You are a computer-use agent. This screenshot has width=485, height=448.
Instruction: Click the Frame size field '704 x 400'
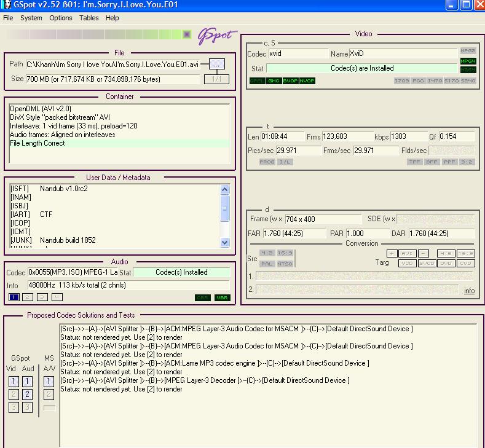[323, 219]
